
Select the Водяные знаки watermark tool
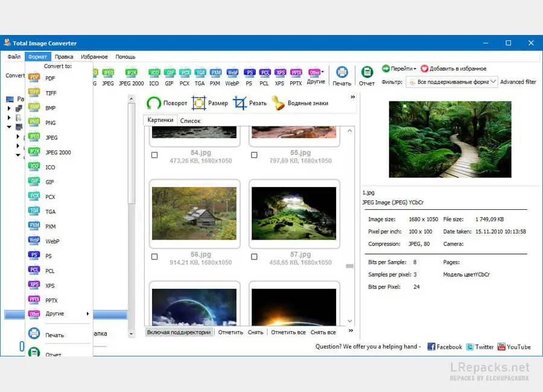(x=300, y=103)
